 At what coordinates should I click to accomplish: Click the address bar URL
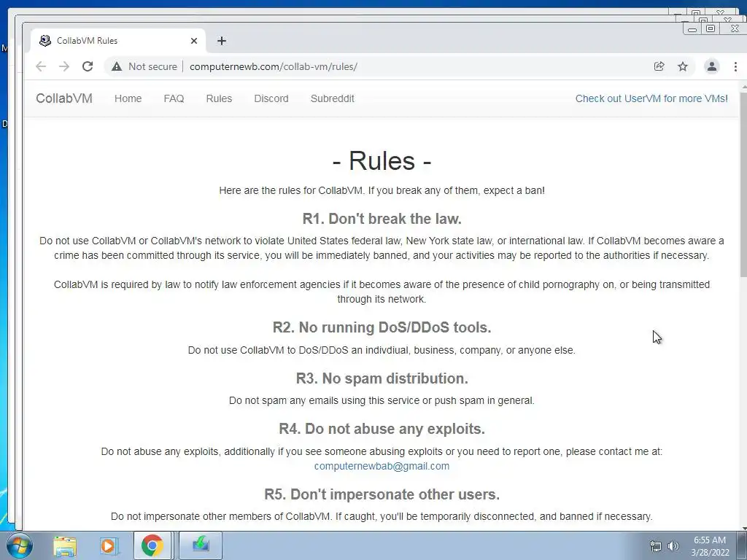point(274,66)
